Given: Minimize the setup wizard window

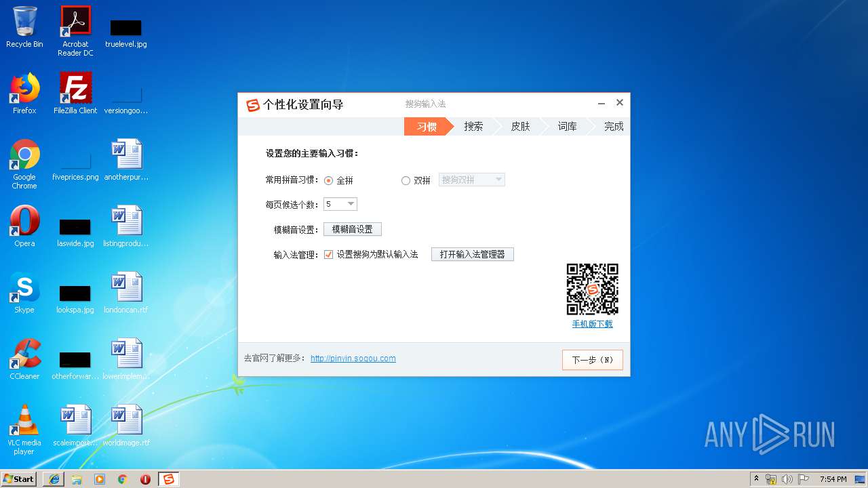Looking at the screenshot, I should click(601, 103).
